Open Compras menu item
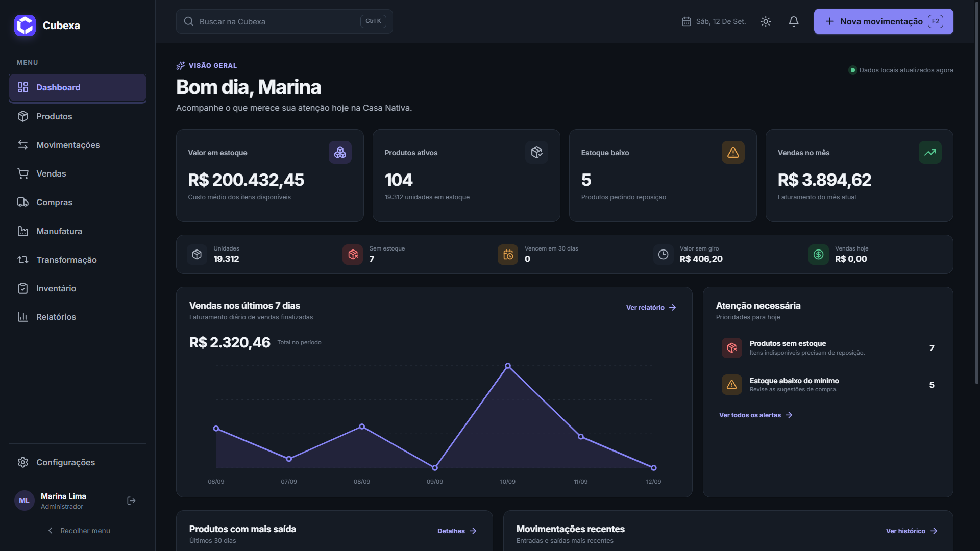The width and height of the screenshot is (980, 551). point(78,202)
